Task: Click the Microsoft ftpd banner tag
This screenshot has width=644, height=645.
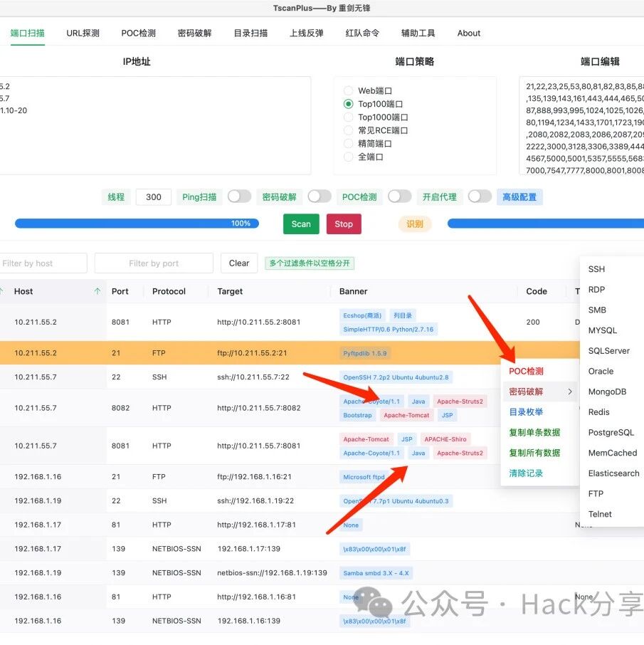Action: tap(364, 477)
